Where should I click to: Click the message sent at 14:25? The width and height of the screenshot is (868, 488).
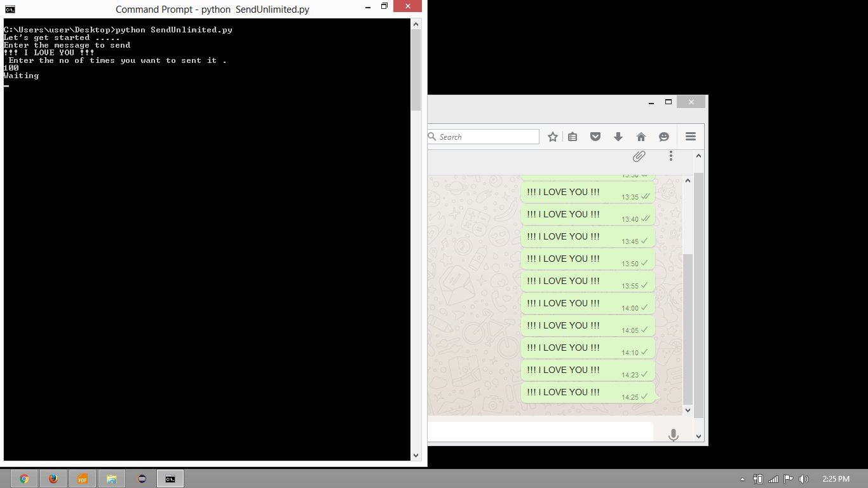pyautogui.click(x=588, y=393)
